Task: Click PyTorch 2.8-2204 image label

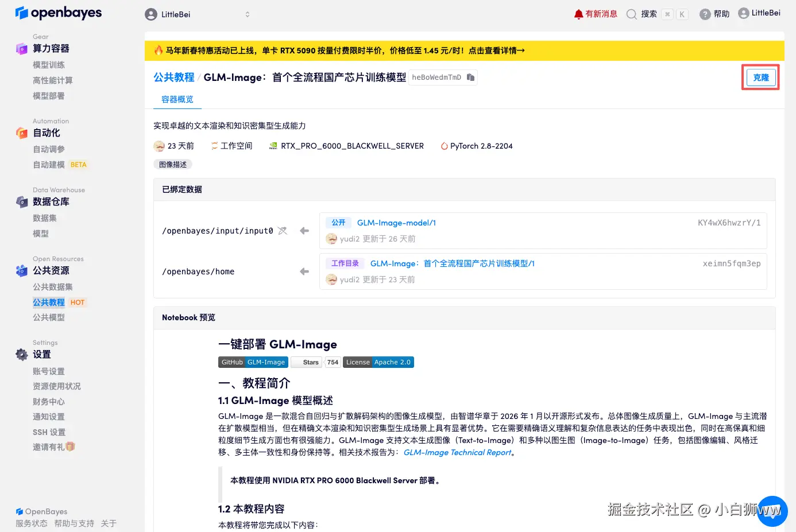Action: pos(481,146)
